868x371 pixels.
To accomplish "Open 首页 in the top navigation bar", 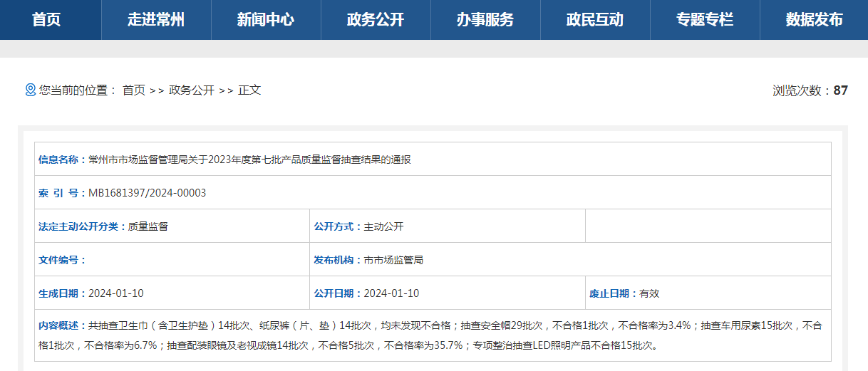I will 46,20.
